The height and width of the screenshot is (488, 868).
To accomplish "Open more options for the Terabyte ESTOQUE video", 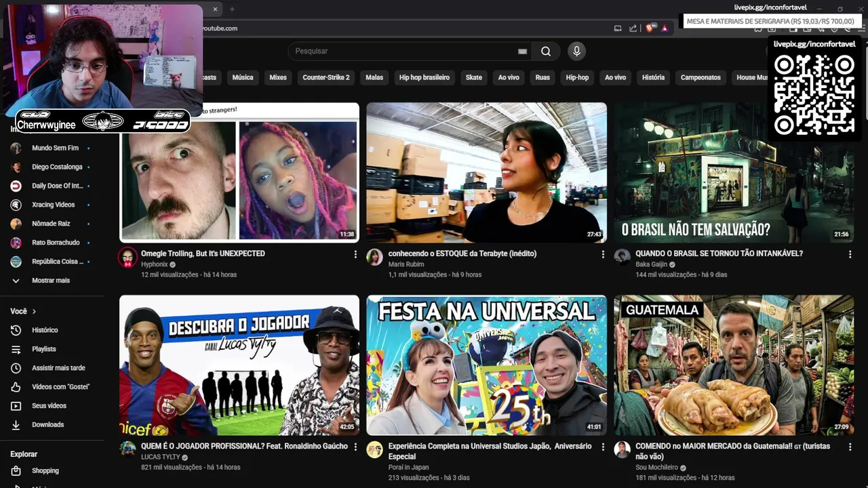I will pyautogui.click(x=603, y=254).
